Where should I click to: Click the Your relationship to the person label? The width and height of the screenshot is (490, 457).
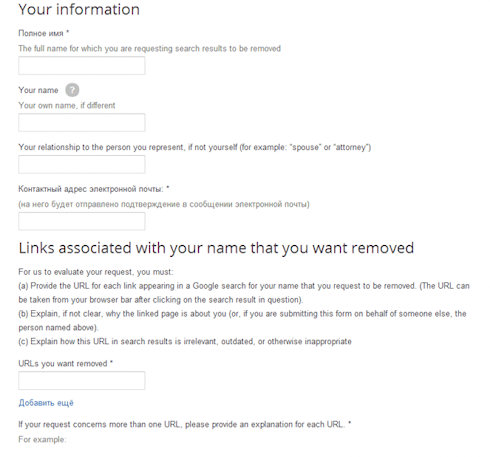tap(195, 147)
